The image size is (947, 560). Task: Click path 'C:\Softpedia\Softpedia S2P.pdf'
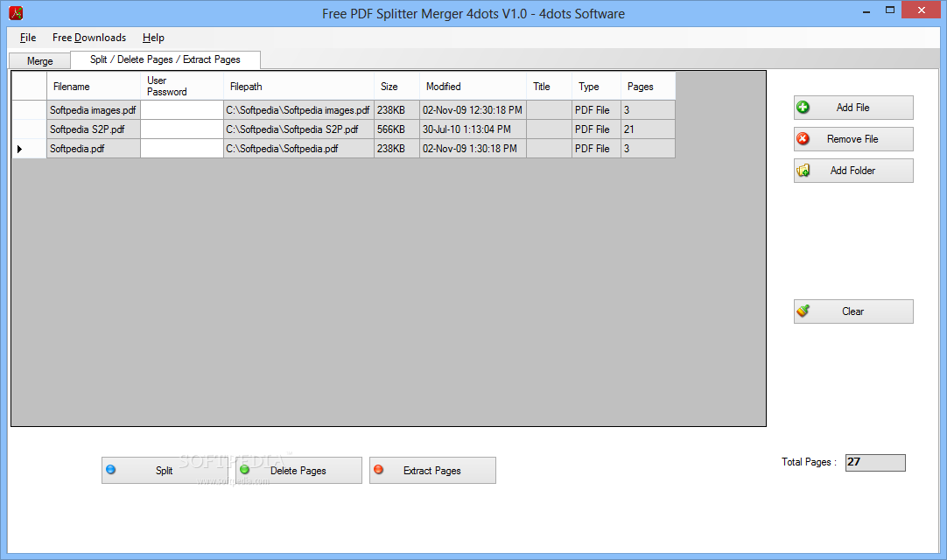click(x=298, y=129)
